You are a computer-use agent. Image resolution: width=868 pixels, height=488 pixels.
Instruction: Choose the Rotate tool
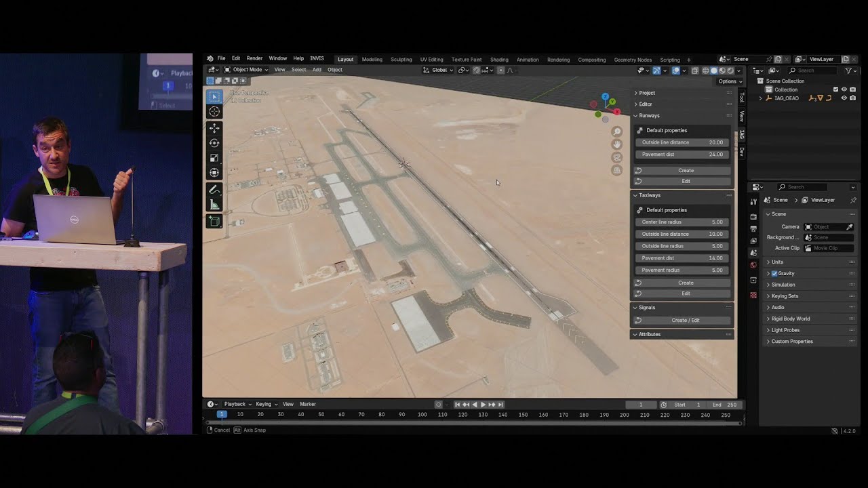(214, 143)
